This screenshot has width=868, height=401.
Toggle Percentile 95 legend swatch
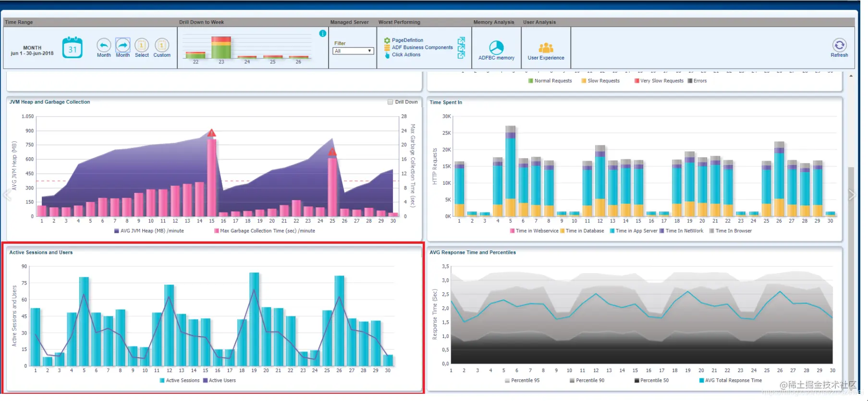(508, 380)
